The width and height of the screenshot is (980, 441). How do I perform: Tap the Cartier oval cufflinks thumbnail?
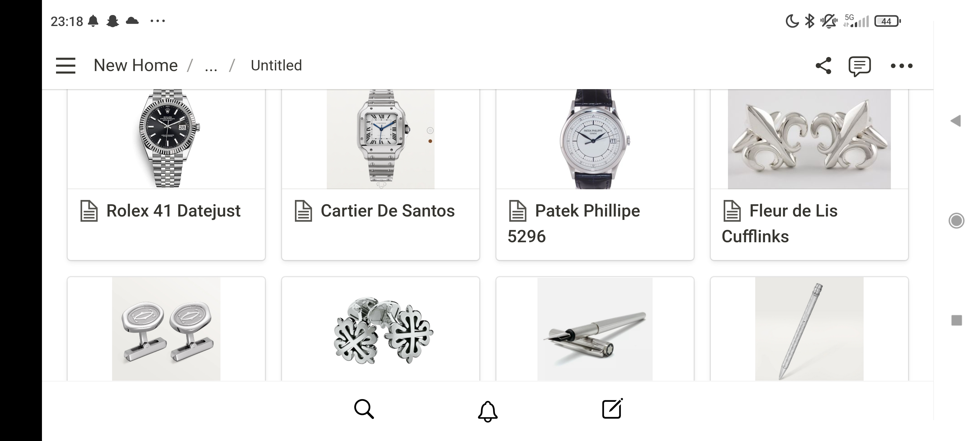pyautogui.click(x=166, y=329)
